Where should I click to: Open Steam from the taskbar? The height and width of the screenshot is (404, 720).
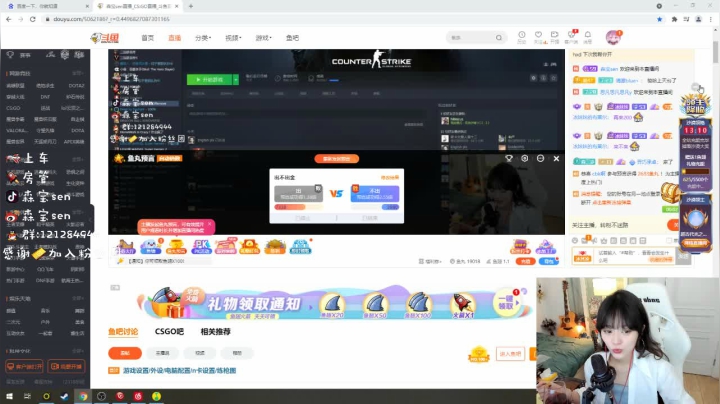coord(64,396)
